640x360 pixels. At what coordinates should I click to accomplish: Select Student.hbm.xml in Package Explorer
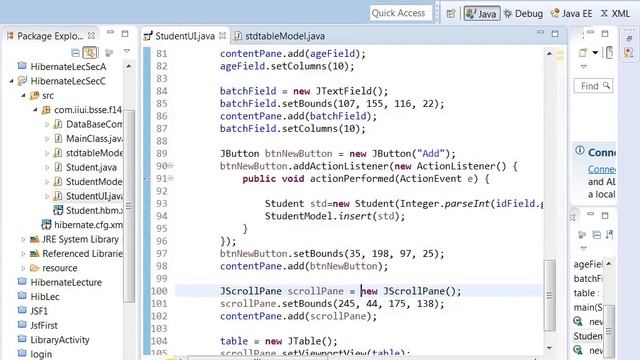94,211
